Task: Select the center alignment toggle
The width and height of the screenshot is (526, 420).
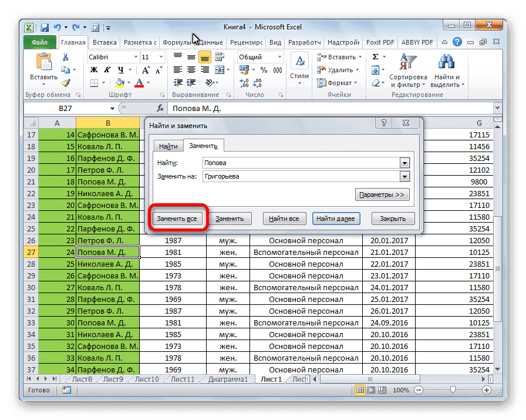Action: pyautogui.click(x=191, y=69)
